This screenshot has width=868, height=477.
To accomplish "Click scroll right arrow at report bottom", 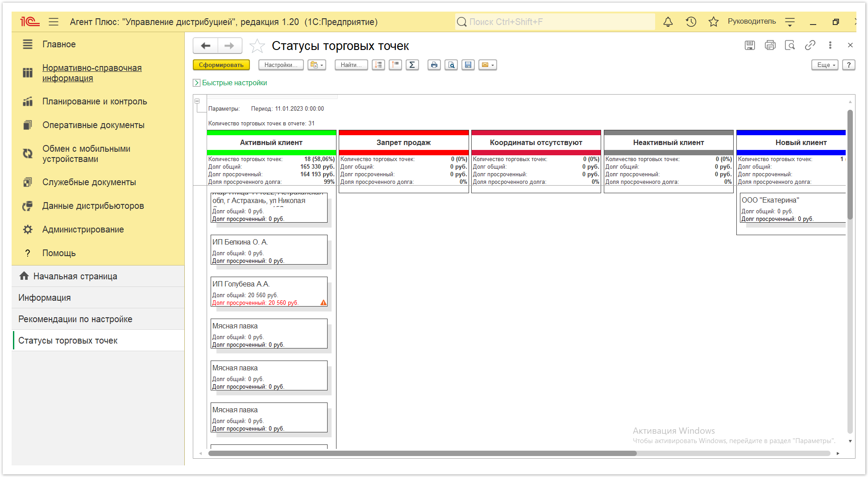I will 838,453.
